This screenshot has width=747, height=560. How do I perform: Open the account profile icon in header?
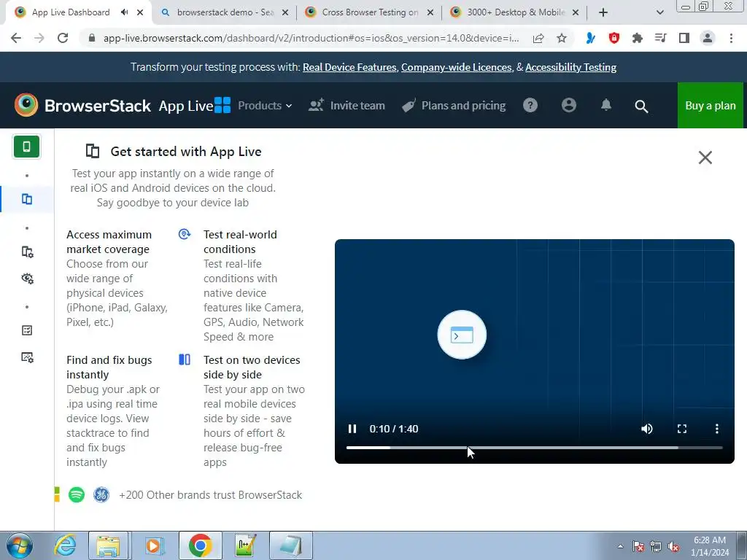[568, 105]
